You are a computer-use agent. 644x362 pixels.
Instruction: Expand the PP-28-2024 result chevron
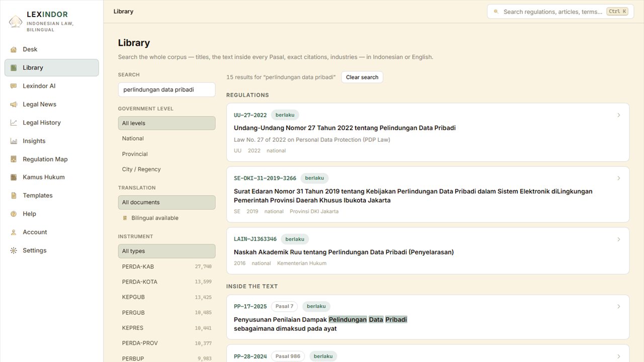(619, 356)
